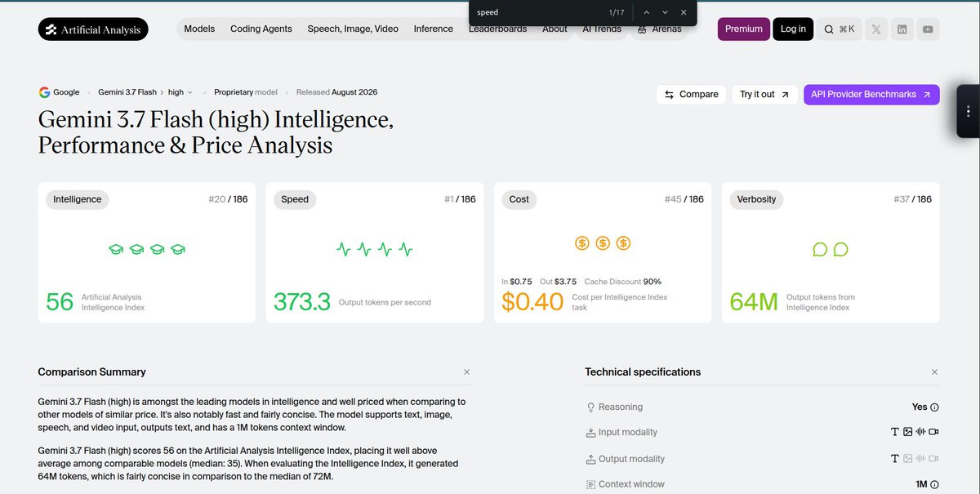Click the dollar coins Cost icon
980x494 pixels.
[603, 243]
